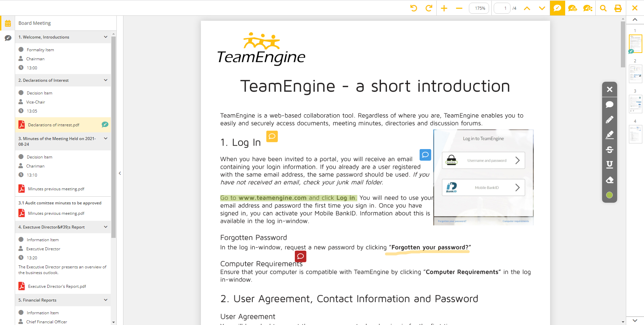Close the annotation tool palette
Image resolution: width=644 pixels, height=325 pixels.
(609, 89)
